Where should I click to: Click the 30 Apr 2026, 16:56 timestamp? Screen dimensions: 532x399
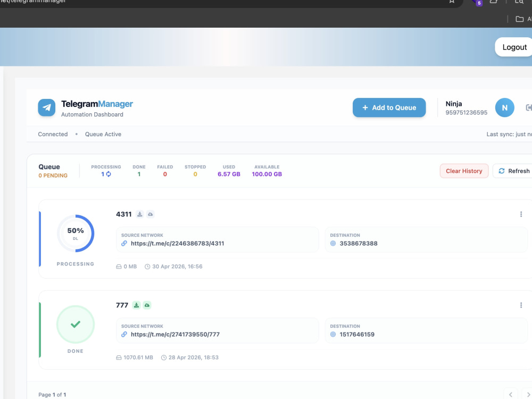[x=177, y=267]
